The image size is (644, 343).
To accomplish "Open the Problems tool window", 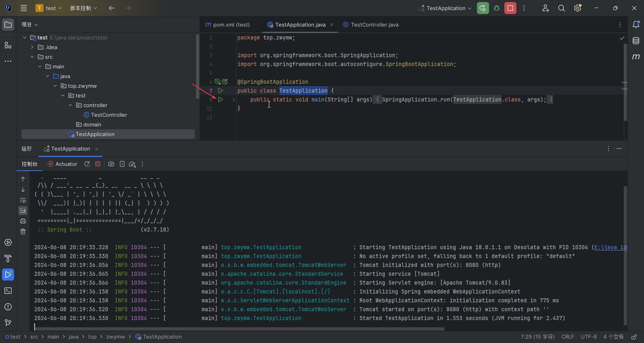I will 8,307.
